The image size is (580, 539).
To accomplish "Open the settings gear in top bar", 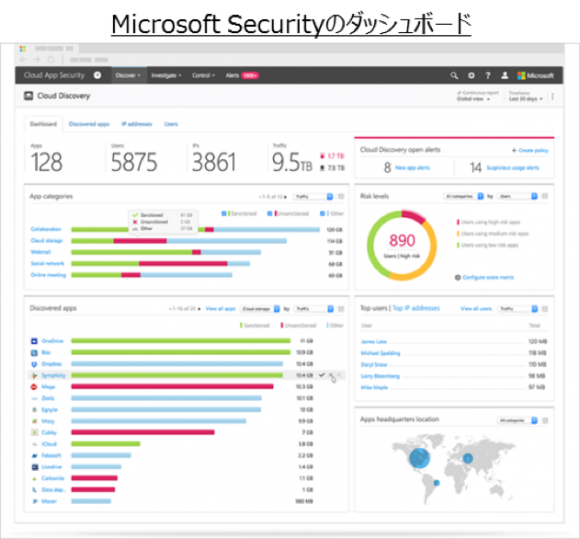I will (x=471, y=75).
